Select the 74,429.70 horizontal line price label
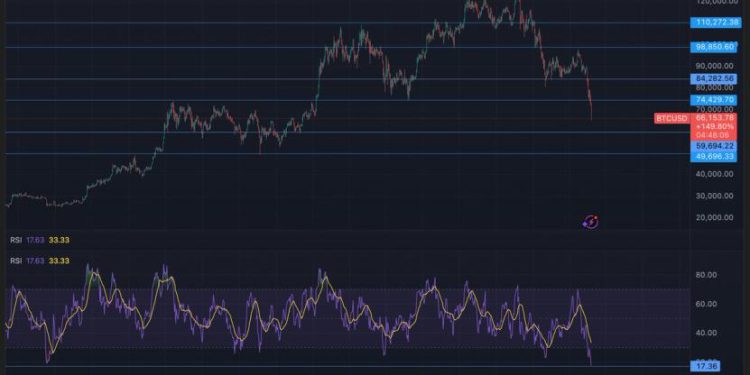This screenshot has height=375, width=750. tap(714, 100)
